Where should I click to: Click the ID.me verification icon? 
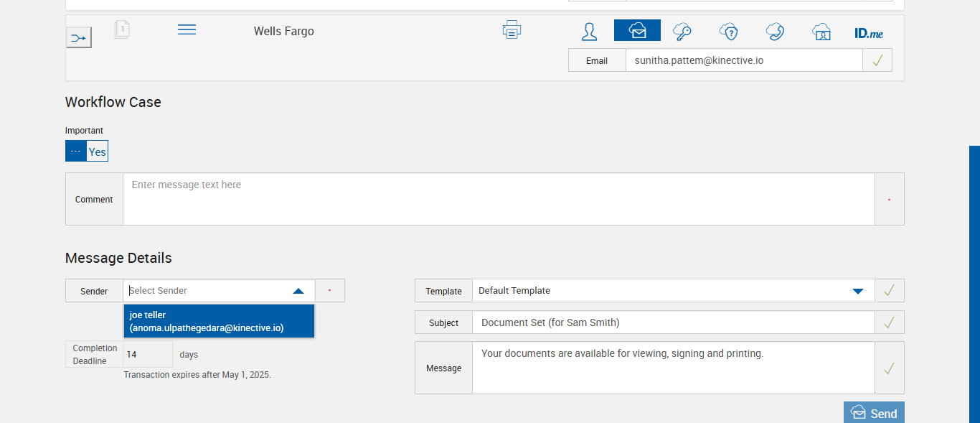[868, 33]
